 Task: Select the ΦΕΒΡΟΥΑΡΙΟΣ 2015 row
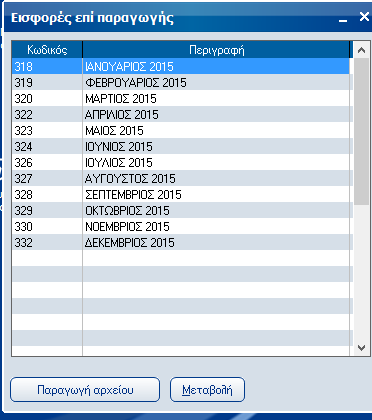pos(182,83)
